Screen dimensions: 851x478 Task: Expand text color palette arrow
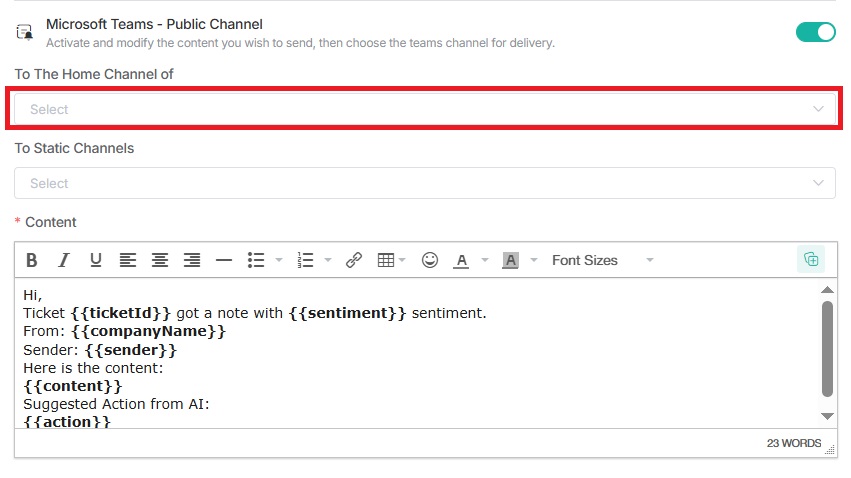[485, 260]
